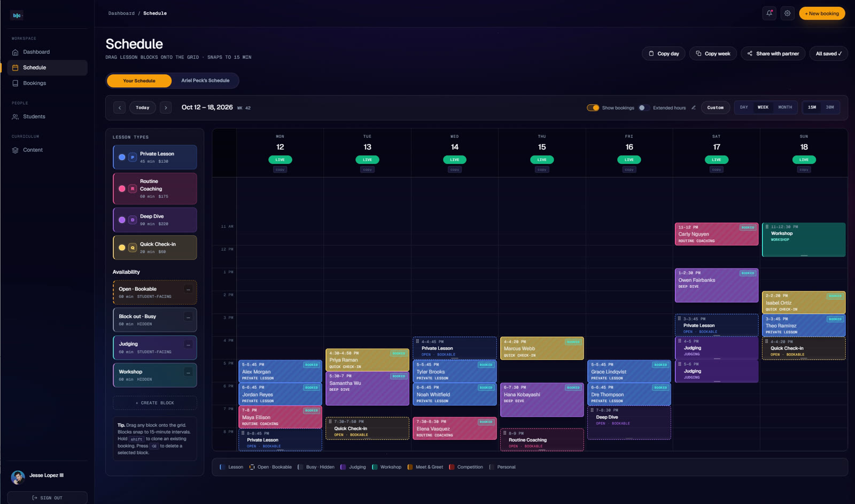This screenshot has width=855, height=504.
Task: Toggle LIVE status for Saturday 17
Action: pos(717,160)
